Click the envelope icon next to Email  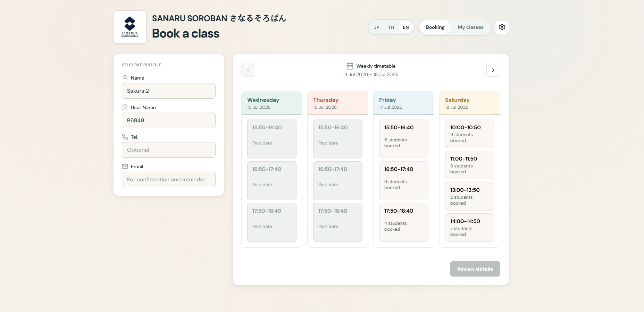click(125, 166)
